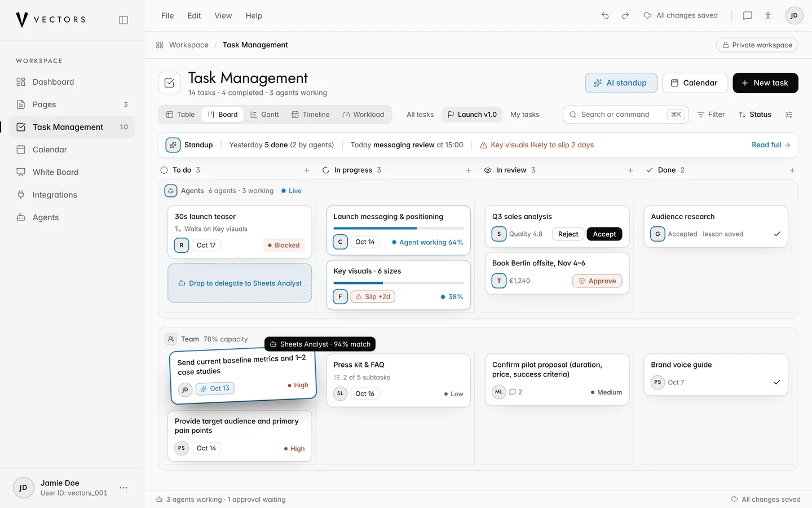Show the My tasks filter tab
The image size is (812, 508).
[x=524, y=115]
